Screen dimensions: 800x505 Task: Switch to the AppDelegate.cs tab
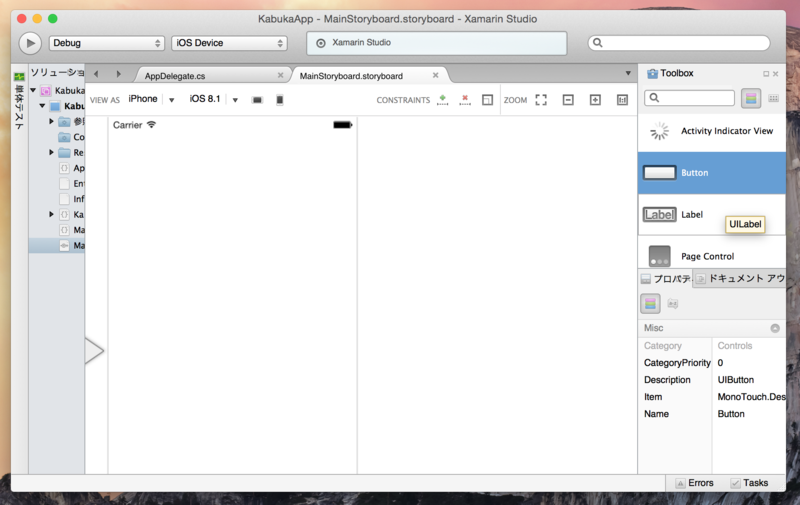pos(175,76)
